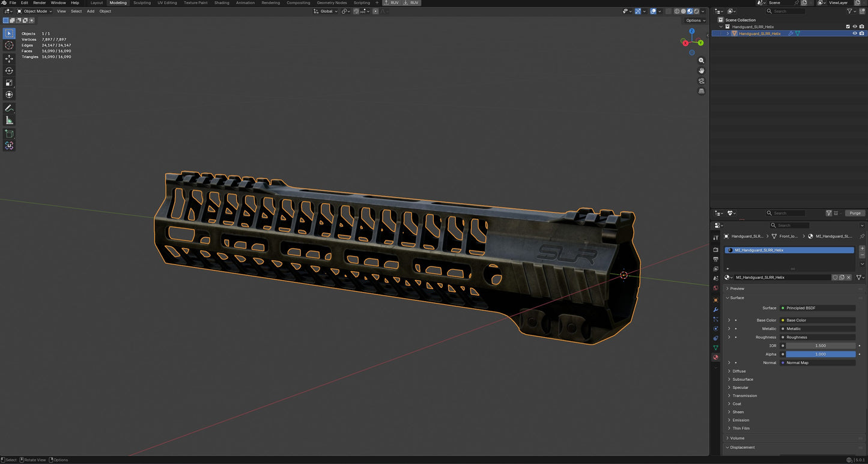Click the Purge button
The image size is (868, 464).
855,213
